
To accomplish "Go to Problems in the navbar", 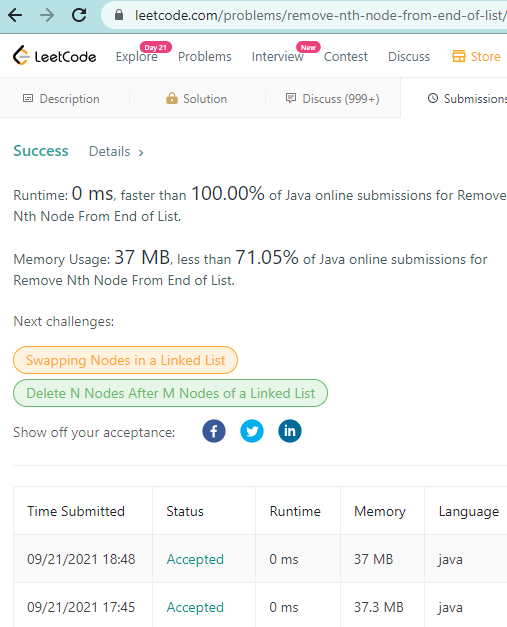I will pyautogui.click(x=205, y=56).
